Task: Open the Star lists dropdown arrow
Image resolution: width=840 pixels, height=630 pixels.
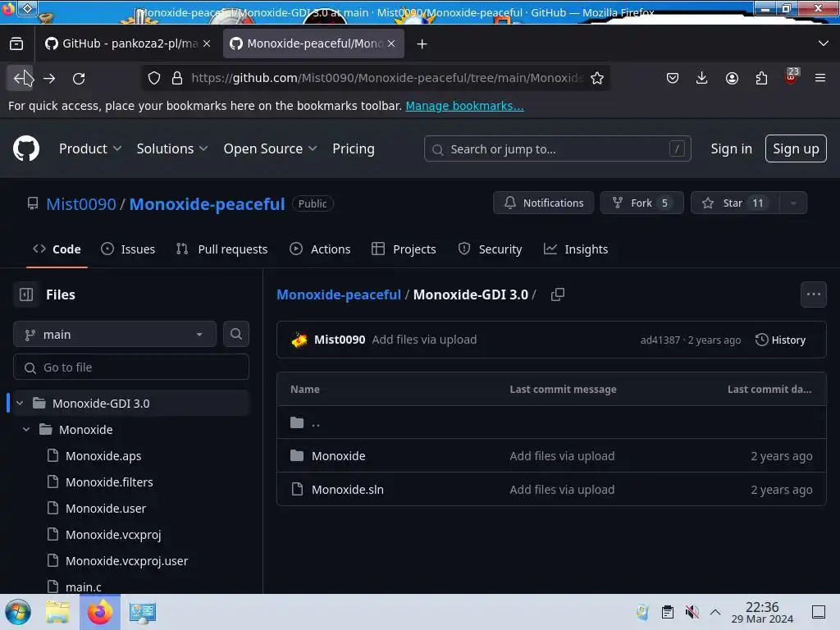Action: click(793, 203)
